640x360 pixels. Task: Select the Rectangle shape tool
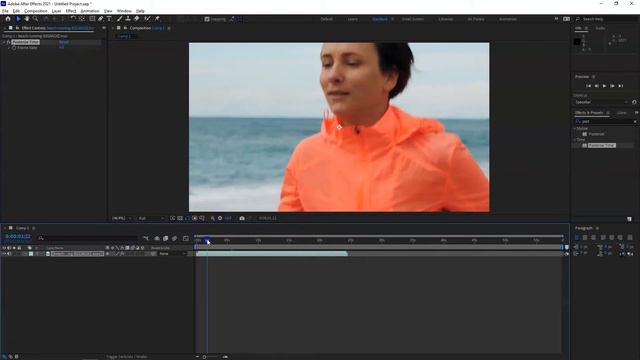click(x=92, y=19)
